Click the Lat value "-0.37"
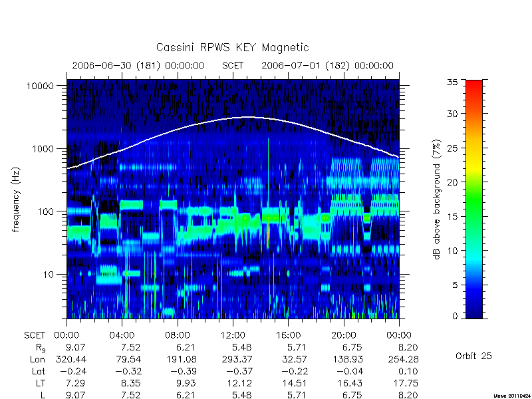Screen dimensions: 532x399 click(x=239, y=372)
